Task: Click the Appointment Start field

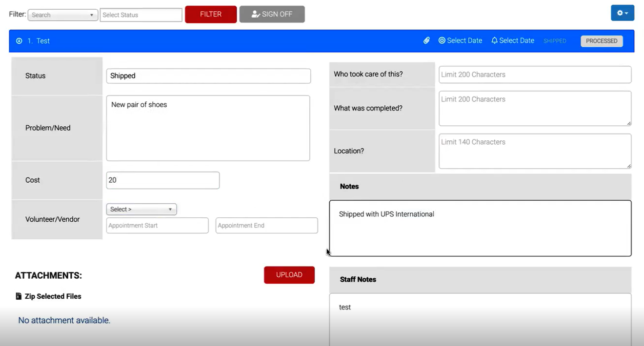Action: (x=157, y=226)
